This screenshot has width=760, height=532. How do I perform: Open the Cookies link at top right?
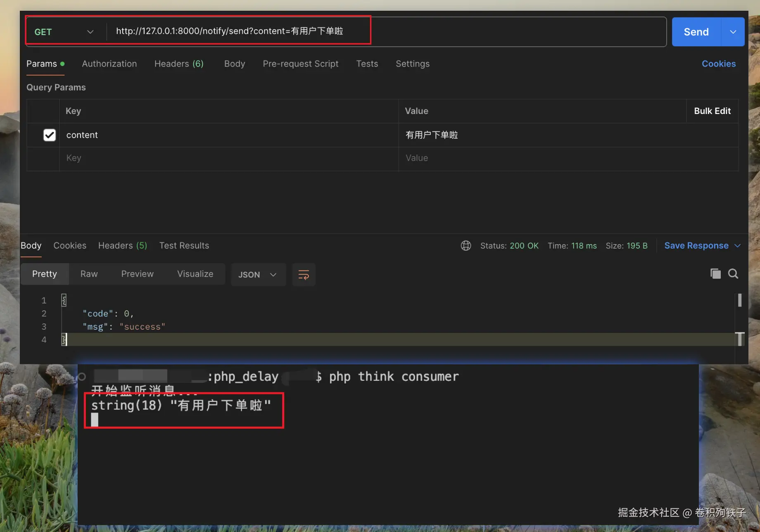point(719,64)
